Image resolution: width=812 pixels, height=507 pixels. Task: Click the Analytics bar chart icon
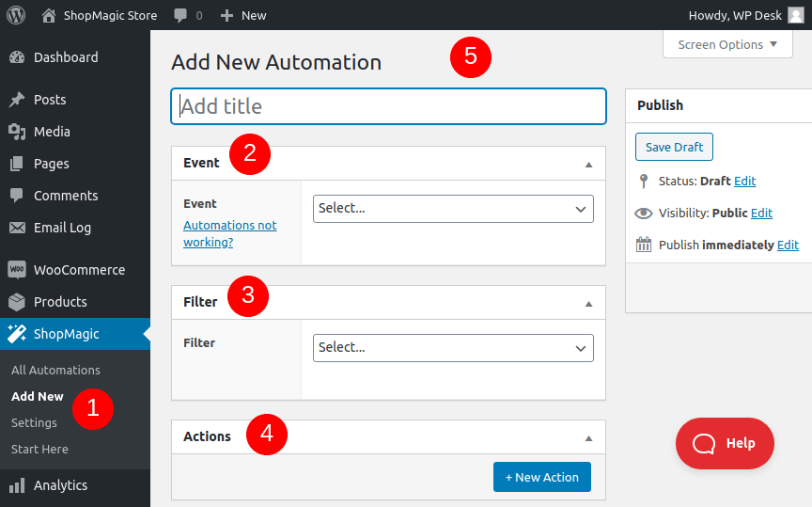click(17, 485)
